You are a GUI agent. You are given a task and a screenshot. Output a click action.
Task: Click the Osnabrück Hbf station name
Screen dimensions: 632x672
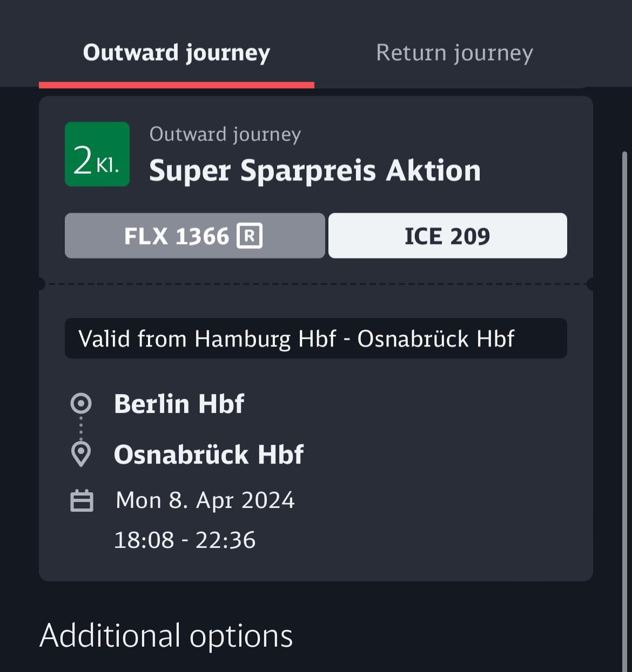[x=209, y=454]
